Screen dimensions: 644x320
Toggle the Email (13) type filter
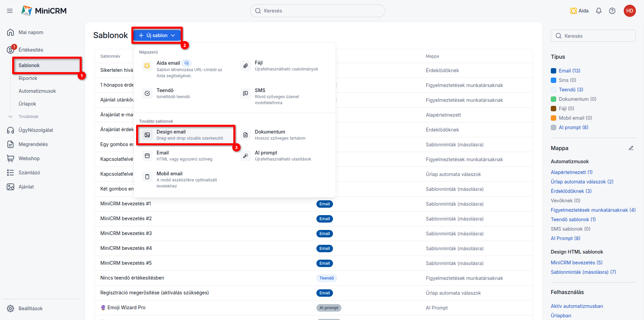569,71
